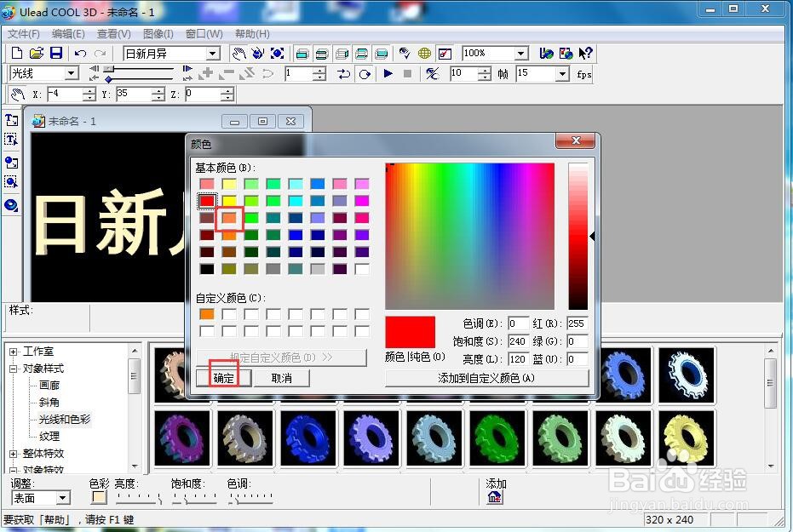
Task: Pick the first orange custom color swatch
Action: [x=207, y=314]
